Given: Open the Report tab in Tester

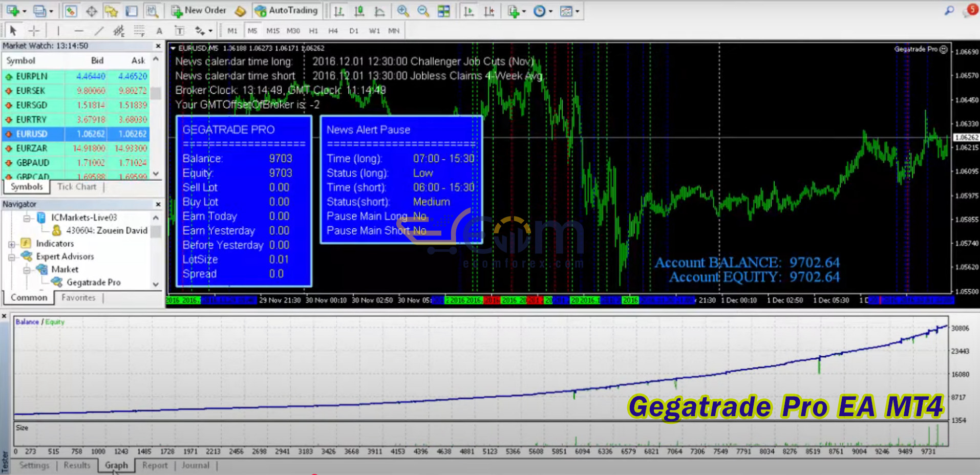Looking at the screenshot, I should pyautogui.click(x=155, y=465).
